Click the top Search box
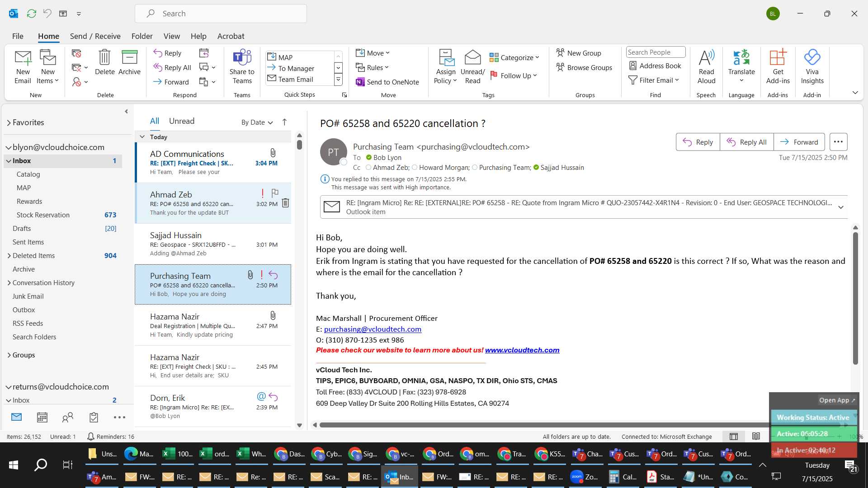This screenshot has height=488, width=868. (x=221, y=14)
